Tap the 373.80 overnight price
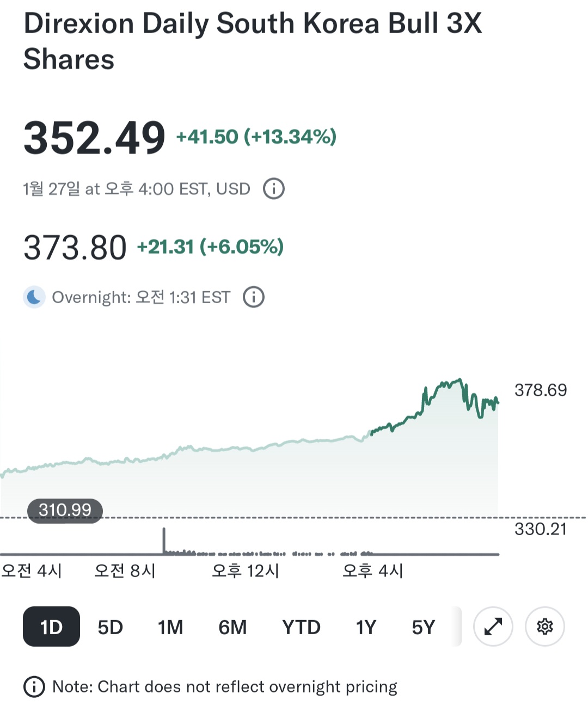Viewport: 588px width, 718px height. tap(75, 248)
